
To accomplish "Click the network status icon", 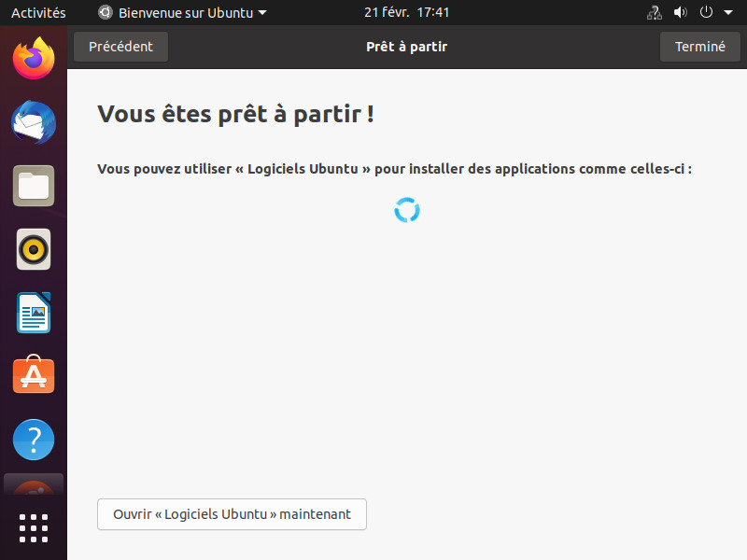I will tap(654, 13).
